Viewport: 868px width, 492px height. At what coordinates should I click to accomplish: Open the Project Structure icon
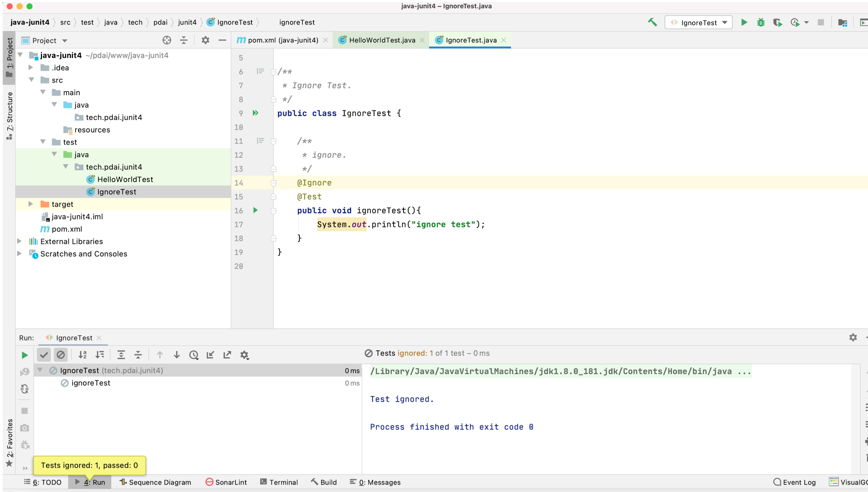pos(842,22)
